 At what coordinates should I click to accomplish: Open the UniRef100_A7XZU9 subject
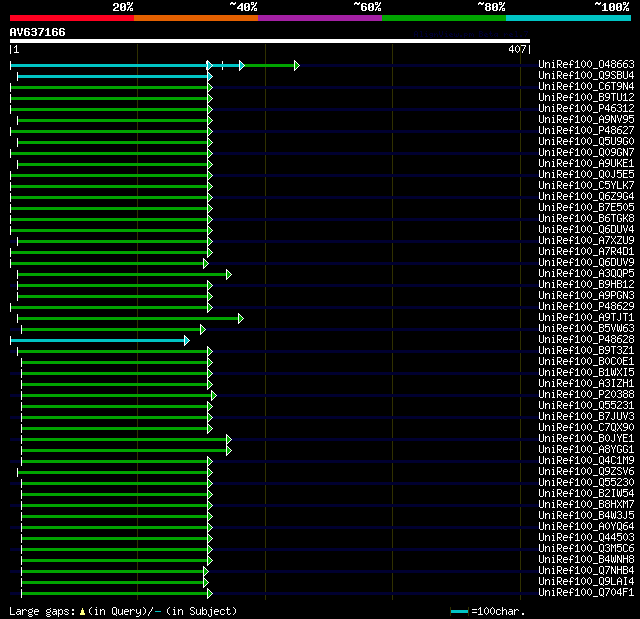click(586, 240)
